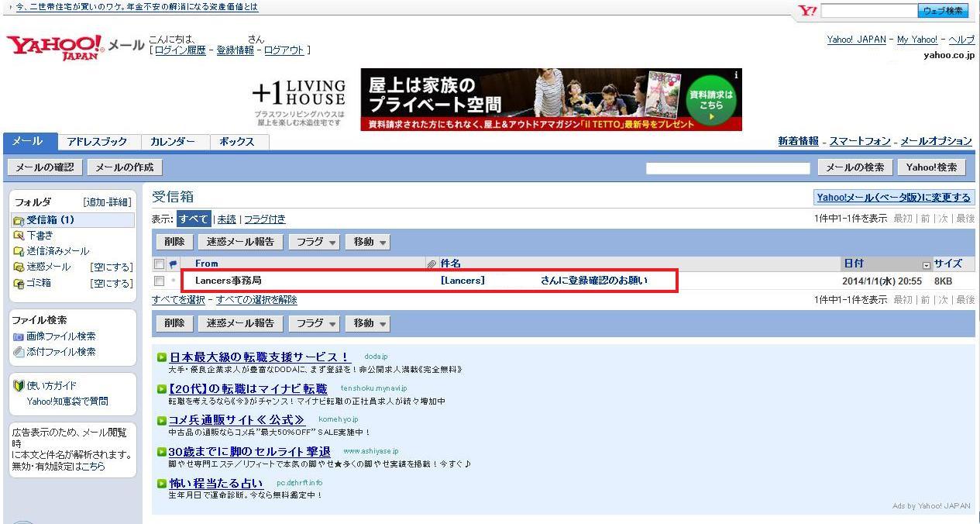Viewport: 980px width, 524px height.
Task: Click the lower 迷惑メール報告 button
Action: tap(241, 323)
